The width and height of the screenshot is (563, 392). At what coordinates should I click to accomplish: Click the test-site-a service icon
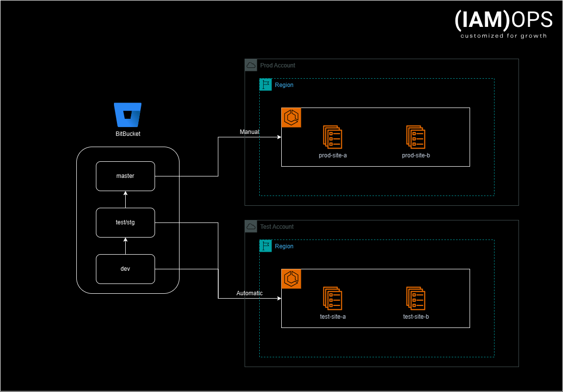point(333,298)
